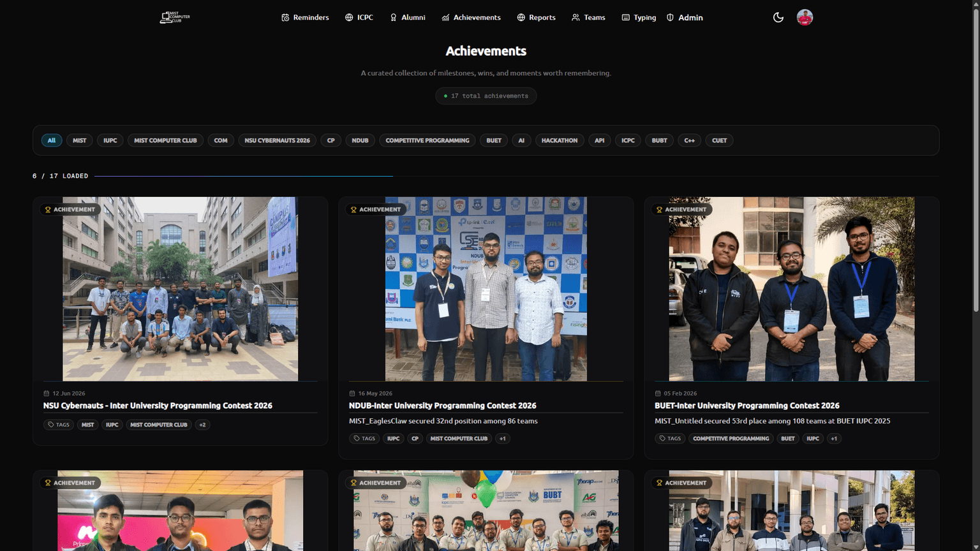This screenshot has height=551, width=980.
Task: Click TAGS label icon on BUET card
Action: (662, 439)
